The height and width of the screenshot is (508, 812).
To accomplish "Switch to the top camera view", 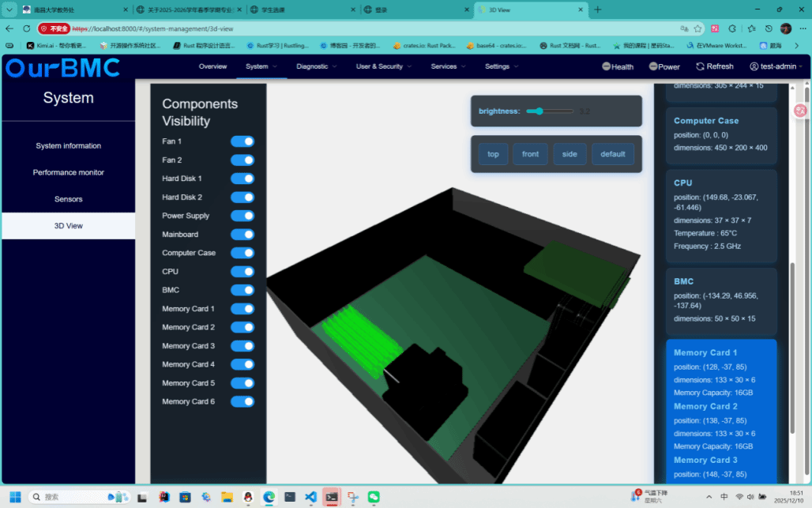I will (493, 154).
